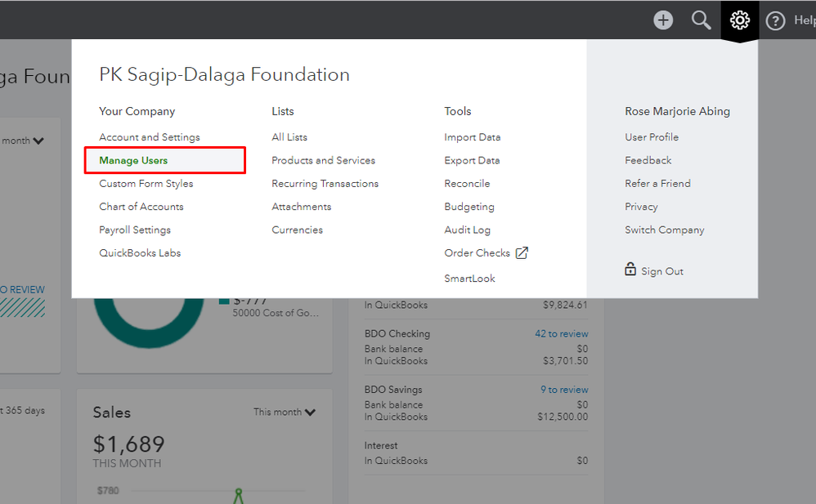Select Products and Services
Image resolution: width=816 pixels, height=504 pixels.
point(323,161)
